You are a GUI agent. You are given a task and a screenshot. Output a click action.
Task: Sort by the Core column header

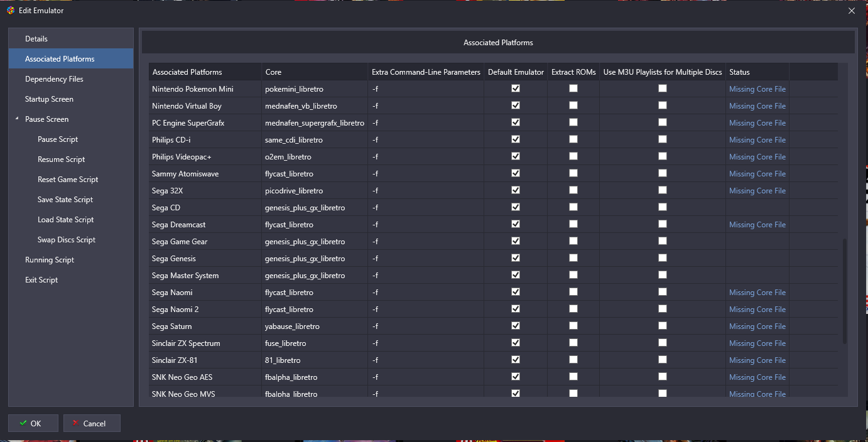tap(315, 72)
